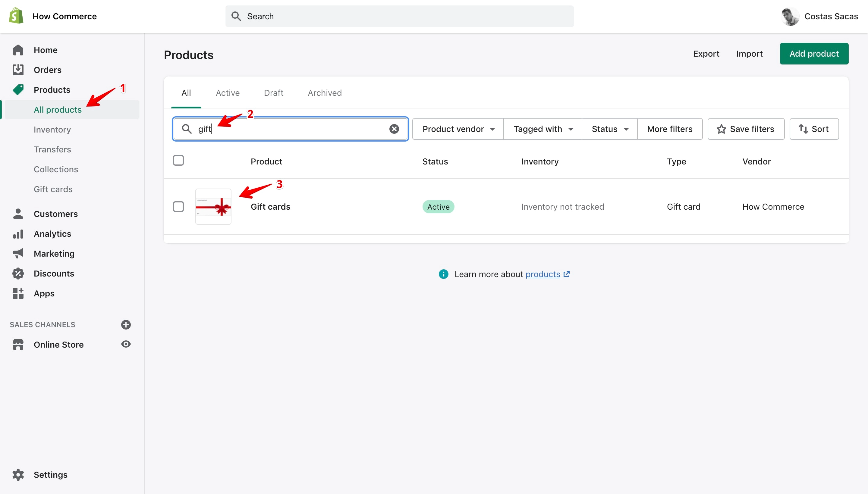Screen dimensions: 868x494
Task: Click the Orders label in sidebar
Action: point(48,70)
